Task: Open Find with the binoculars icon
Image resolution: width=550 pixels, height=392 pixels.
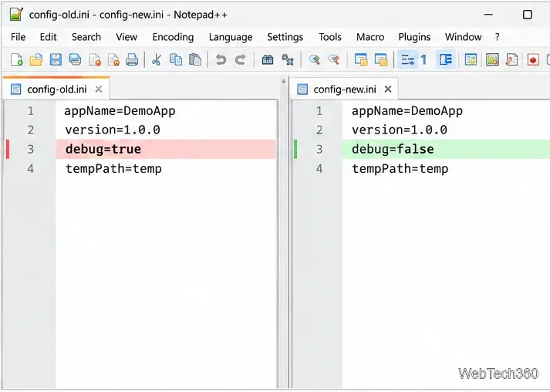Action: (x=267, y=59)
